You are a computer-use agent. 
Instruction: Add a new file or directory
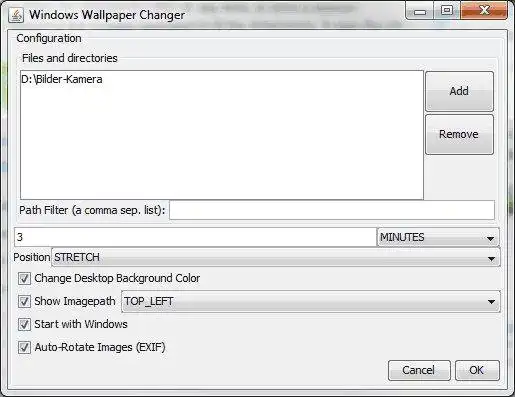tap(459, 91)
